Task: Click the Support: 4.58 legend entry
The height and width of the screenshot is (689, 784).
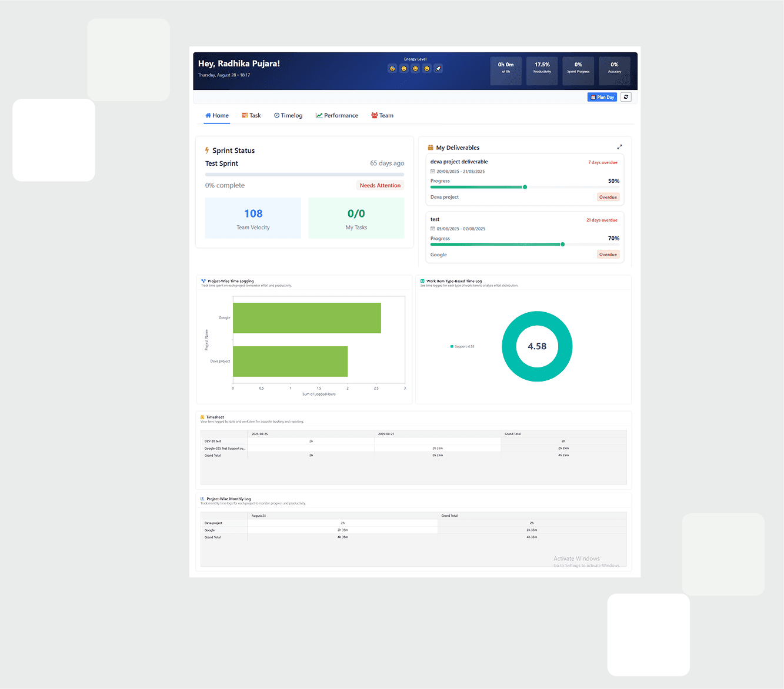Action: (x=462, y=346)
